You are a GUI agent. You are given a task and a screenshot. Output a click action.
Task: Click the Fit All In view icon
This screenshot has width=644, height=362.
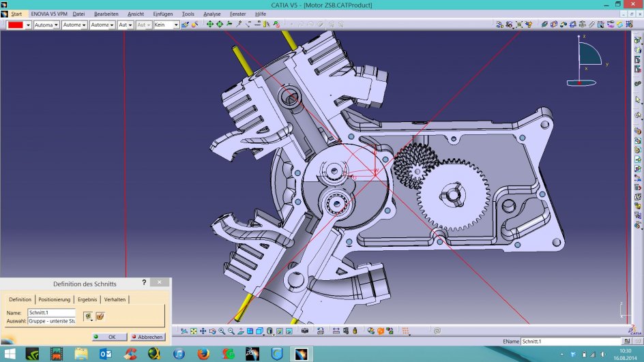(194, 331)
